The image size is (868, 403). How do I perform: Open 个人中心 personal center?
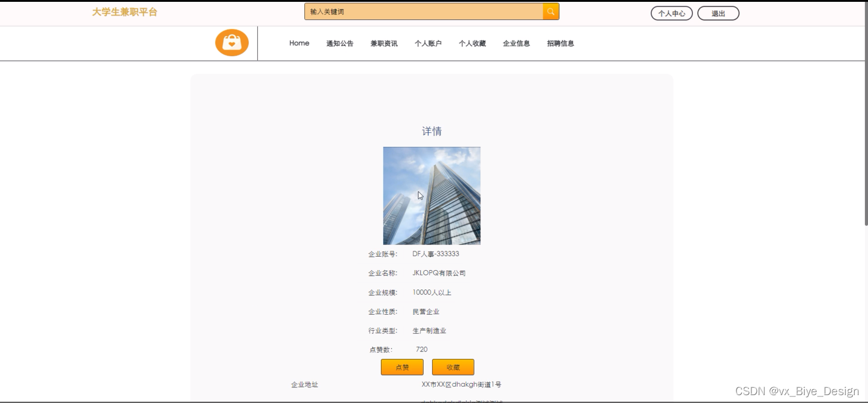tap(671, 13)
